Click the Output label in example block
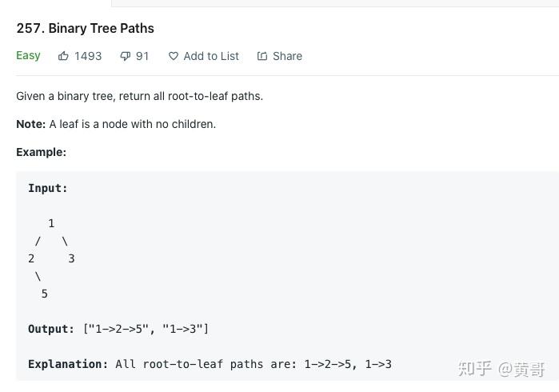 tap(51, 329)
